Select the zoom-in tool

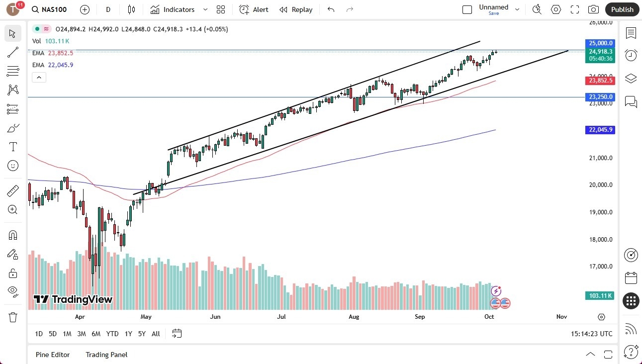pos(12,209)
